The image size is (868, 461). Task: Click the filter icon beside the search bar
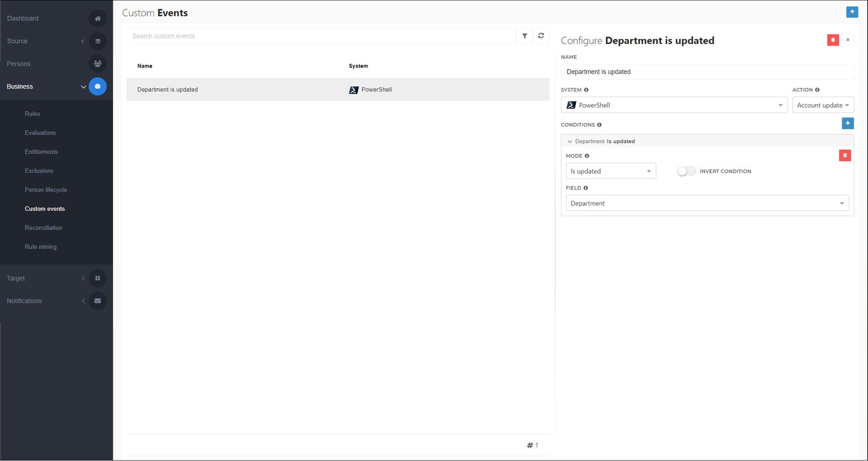524,36
